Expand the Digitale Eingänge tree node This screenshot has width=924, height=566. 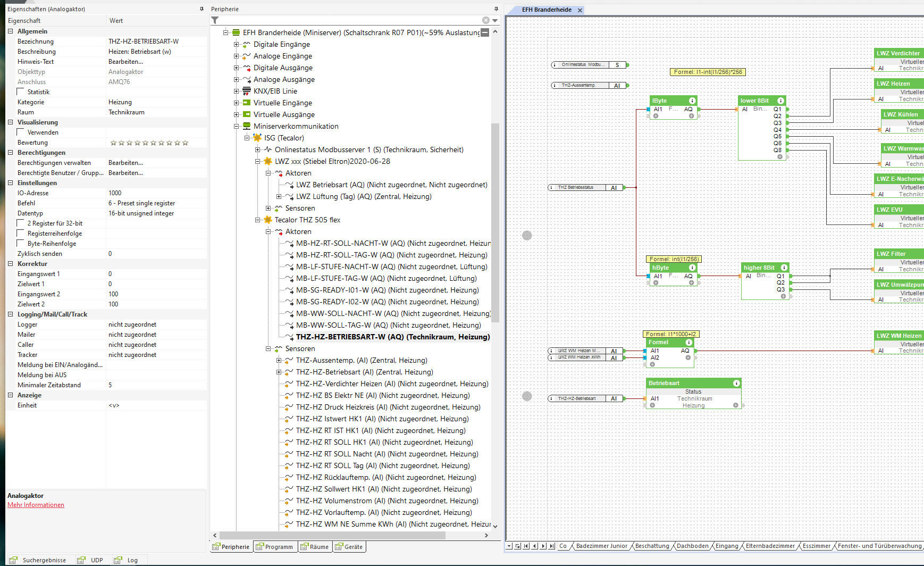click(236, 44)
